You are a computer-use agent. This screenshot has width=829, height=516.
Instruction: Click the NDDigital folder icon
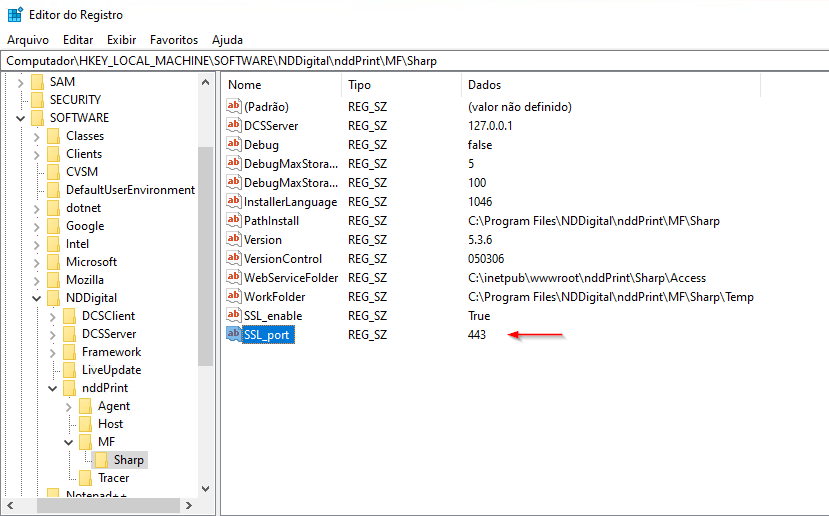[x=54, y=298]
